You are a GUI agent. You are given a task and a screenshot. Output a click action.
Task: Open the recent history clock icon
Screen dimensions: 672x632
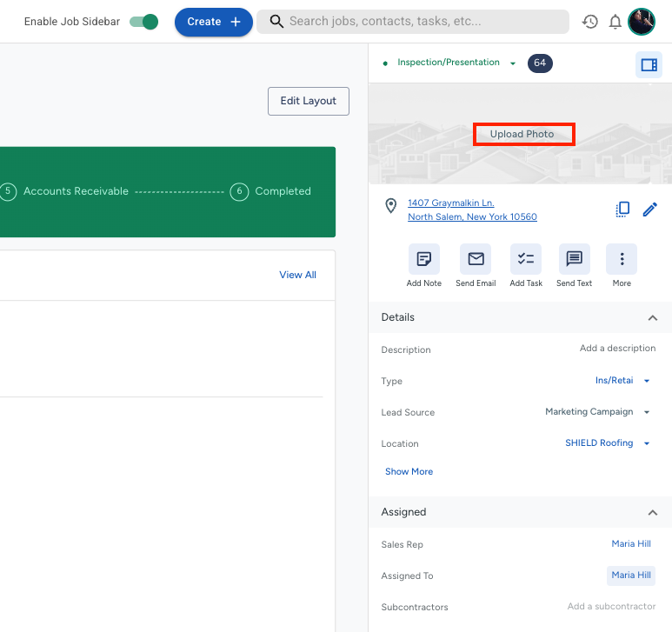[589, 22]
